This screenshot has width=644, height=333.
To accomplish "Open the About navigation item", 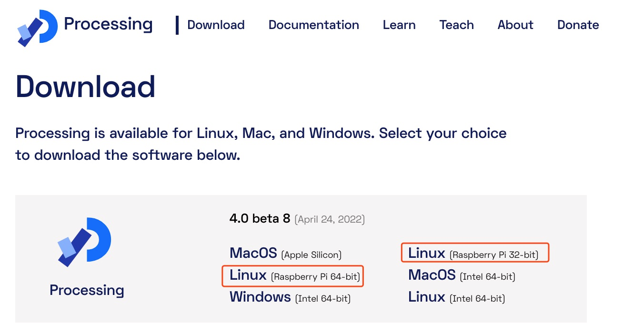I will click(515, 25).
